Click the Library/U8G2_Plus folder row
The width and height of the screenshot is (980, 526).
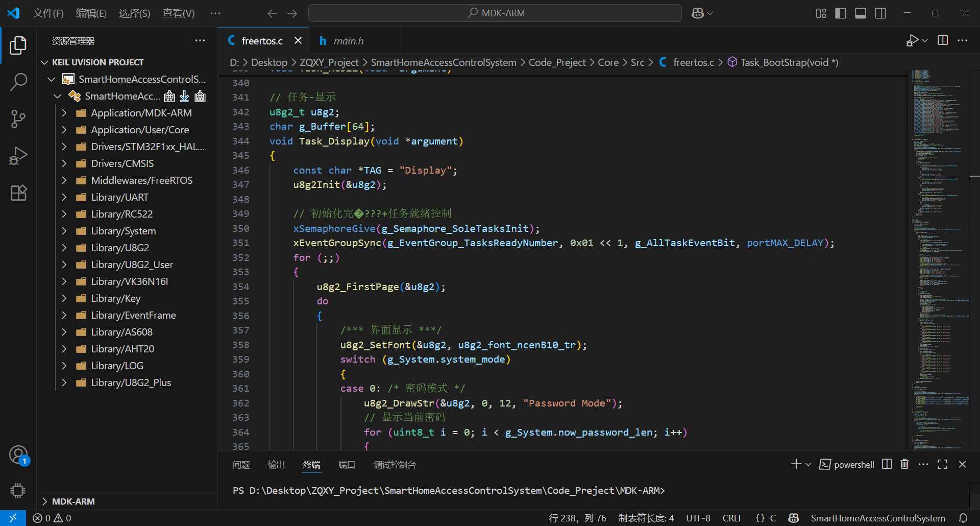127,382
